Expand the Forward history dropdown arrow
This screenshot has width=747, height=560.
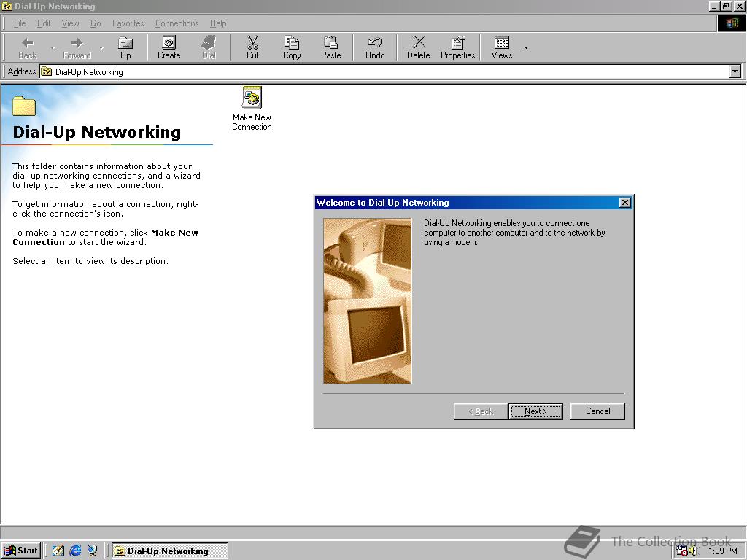coord(101,47)
